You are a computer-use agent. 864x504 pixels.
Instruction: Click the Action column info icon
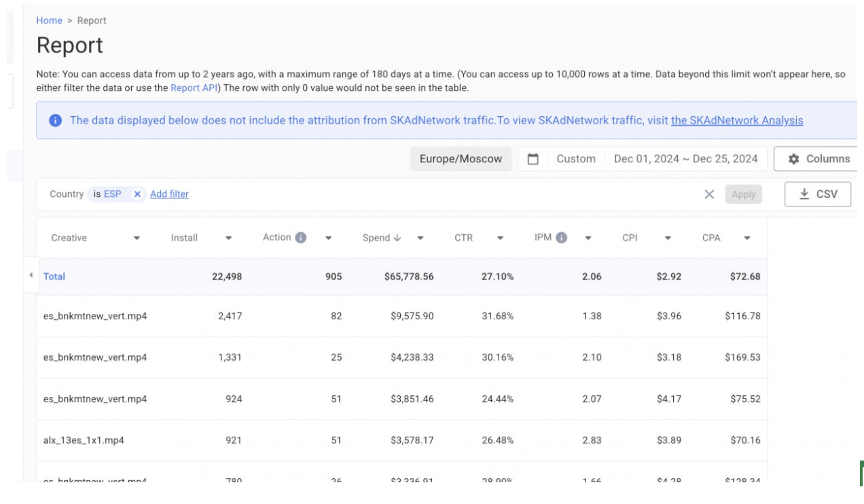point(301,238)
